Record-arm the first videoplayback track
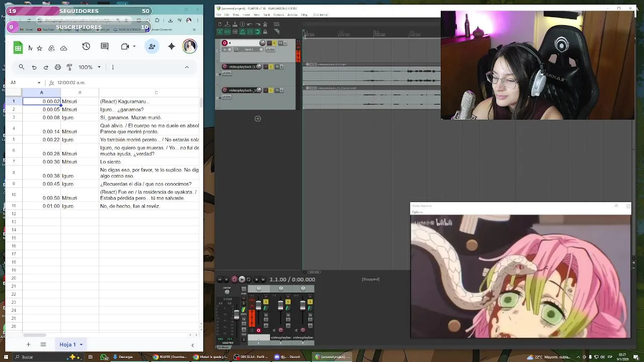 [x=224, y=66]
